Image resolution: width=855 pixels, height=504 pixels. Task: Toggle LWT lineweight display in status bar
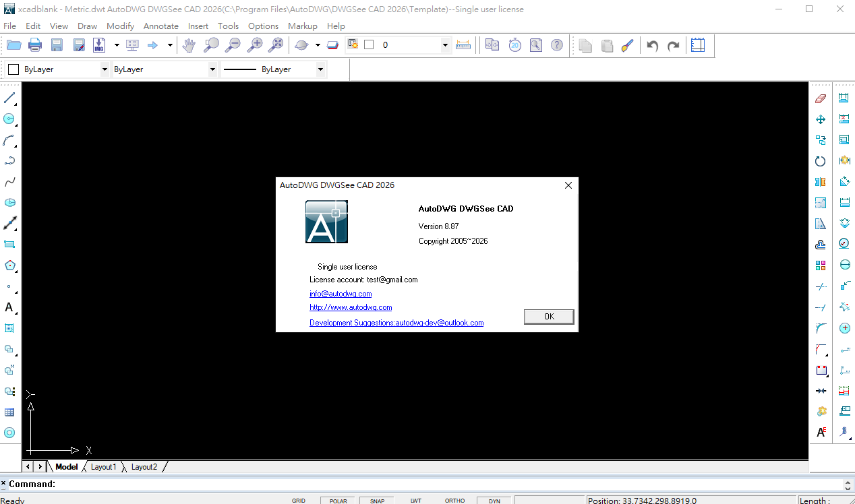tap(416, 501)
